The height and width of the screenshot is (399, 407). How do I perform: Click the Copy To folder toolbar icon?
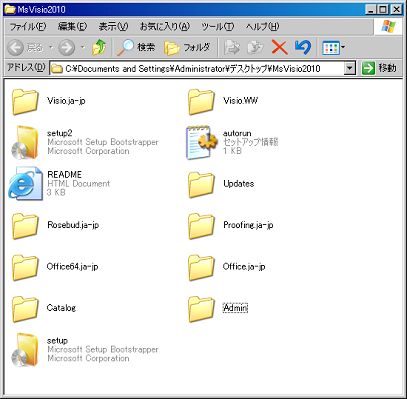pos(255,48)
